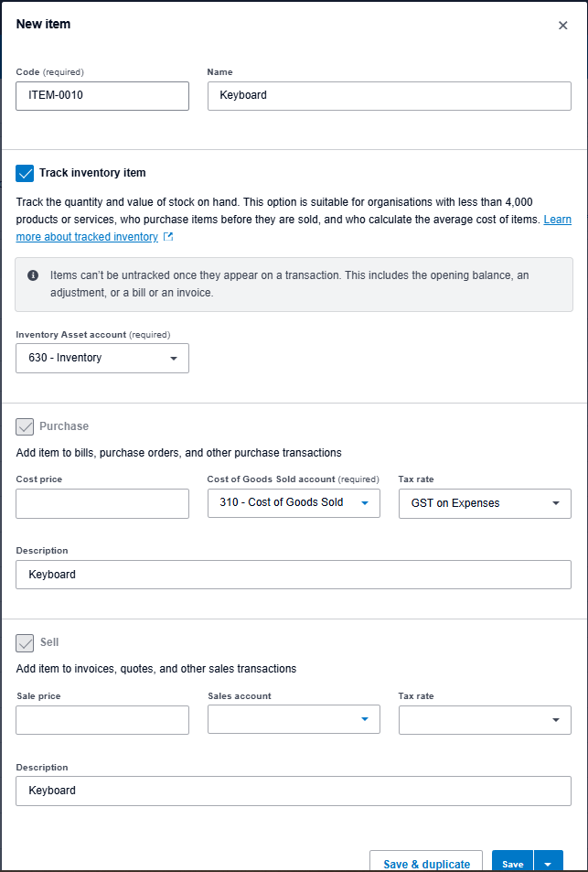
Task: Expand Cost of Goods Sold account dropdown
Action: pyautogui.click(x=294, y=503)
